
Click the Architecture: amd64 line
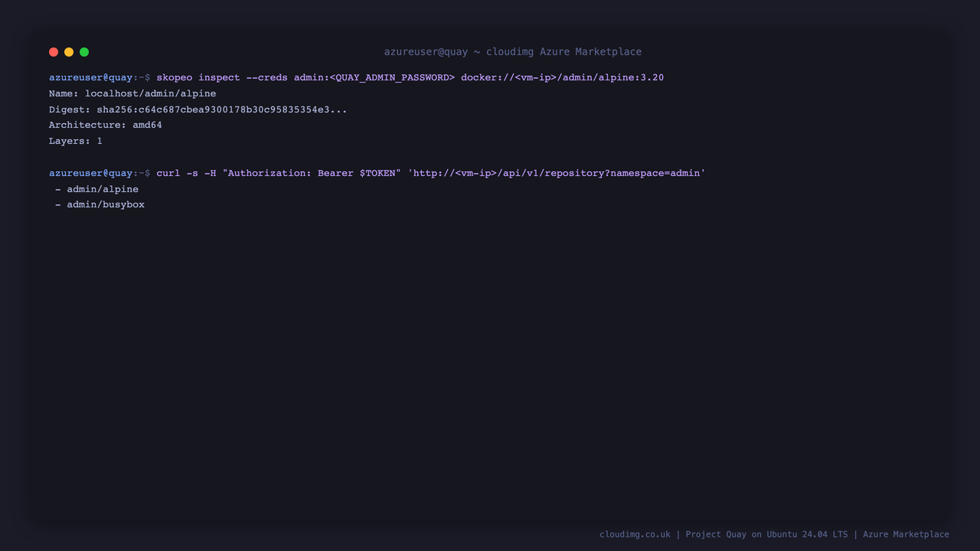[x=106, y=125]
